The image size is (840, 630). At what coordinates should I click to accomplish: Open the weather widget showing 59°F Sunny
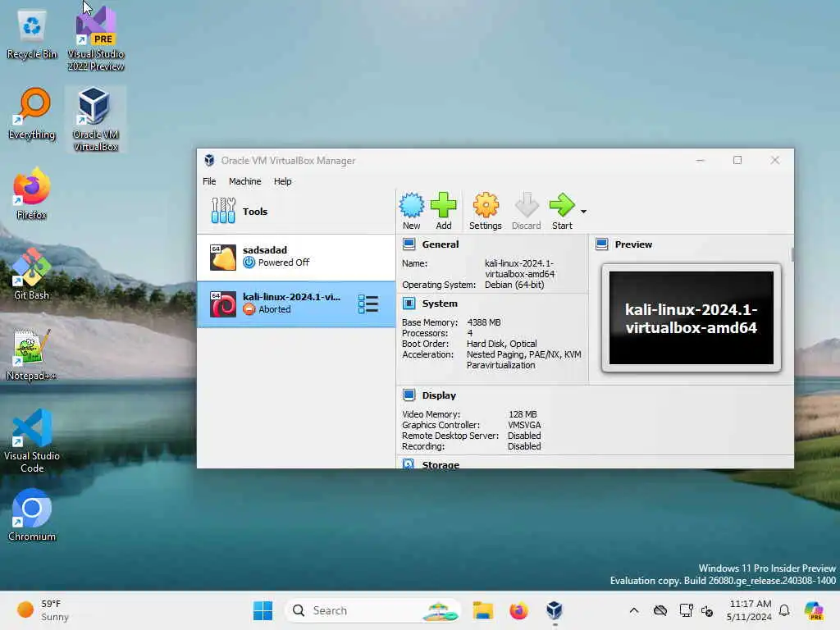click(43, 610)
